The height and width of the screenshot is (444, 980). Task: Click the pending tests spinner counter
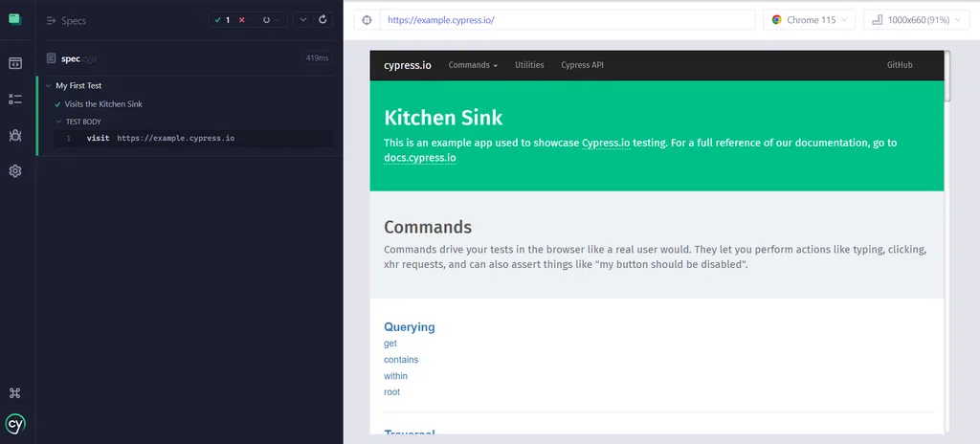271,20
